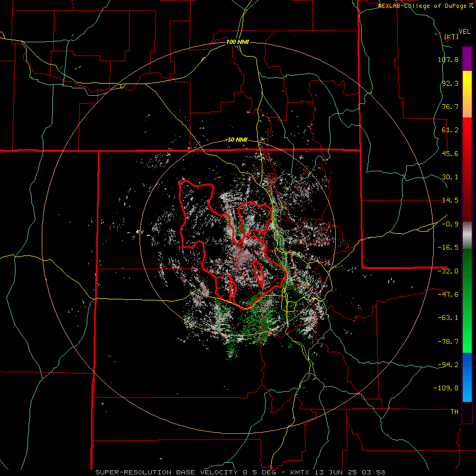Click the -63.1 legend value
This screenshot has height=476, width=476.
pos(448,318)
